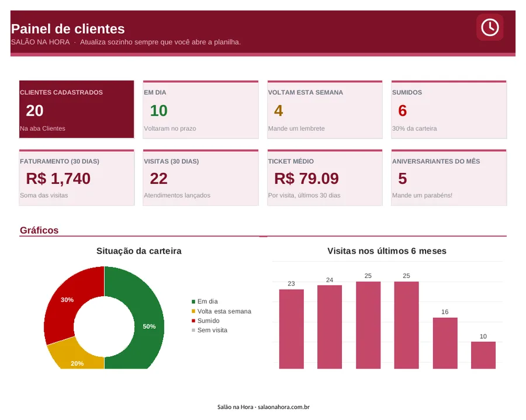
Task: Select the bar labeled 16
Action: tap(445, 343)
